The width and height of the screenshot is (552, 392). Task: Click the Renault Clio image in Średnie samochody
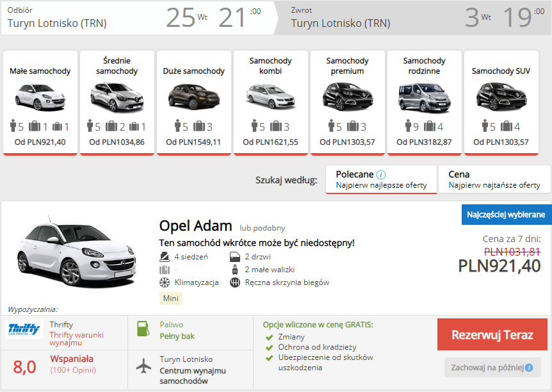[x=117, y=97]
